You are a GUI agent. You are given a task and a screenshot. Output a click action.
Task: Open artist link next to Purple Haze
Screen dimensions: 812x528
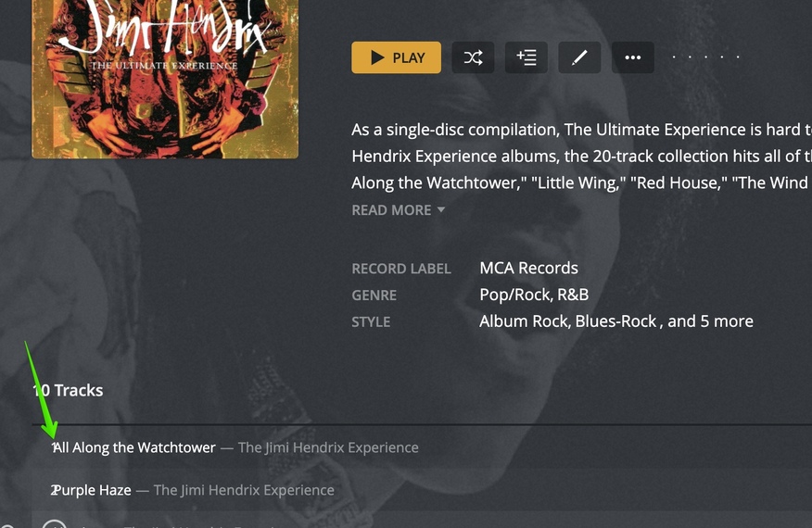click(x=244, y=490)
